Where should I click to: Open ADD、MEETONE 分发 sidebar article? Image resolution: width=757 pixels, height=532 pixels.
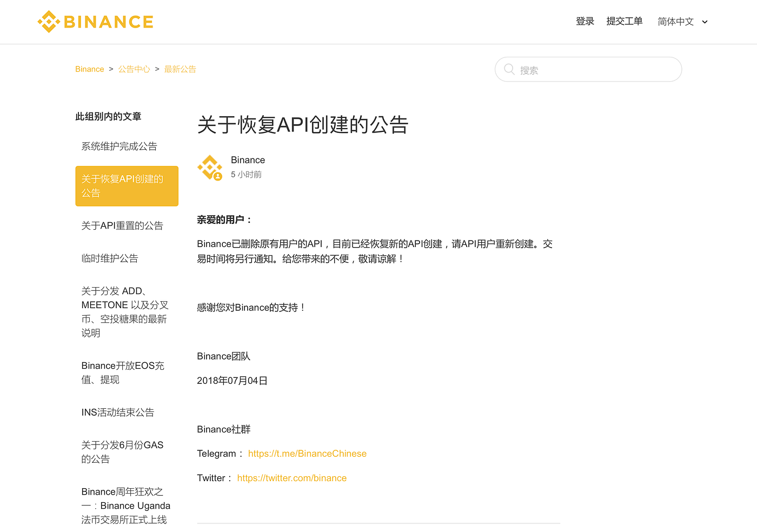click(125, 312)
